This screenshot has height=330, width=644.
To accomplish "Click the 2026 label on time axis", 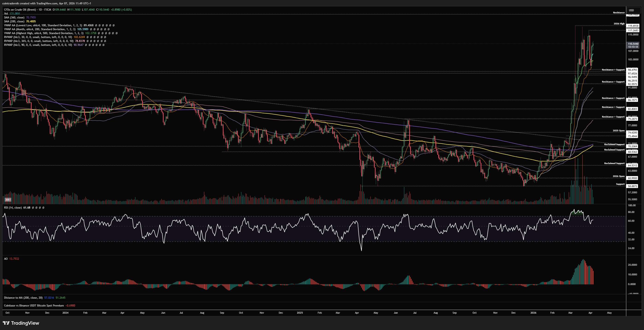I will 533,313.
